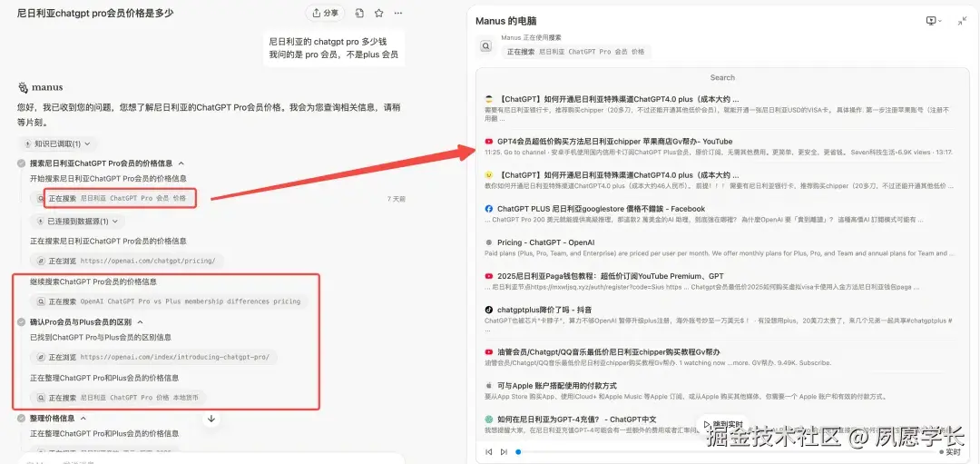Favorite the chat with the star icon
980x464 pixels.
pos(378,13)
